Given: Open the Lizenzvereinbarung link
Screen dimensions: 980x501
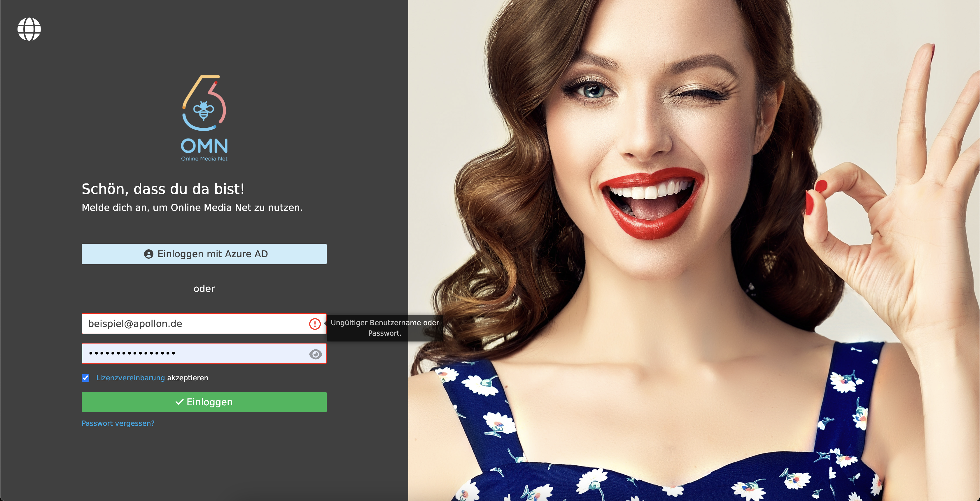Looking at the screenshot, I should tap(130, 378).
